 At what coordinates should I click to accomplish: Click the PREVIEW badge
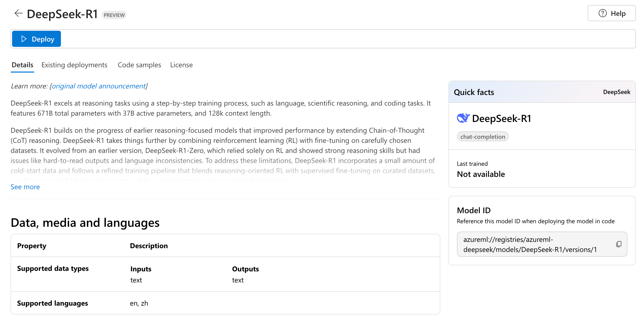point(114,15)
